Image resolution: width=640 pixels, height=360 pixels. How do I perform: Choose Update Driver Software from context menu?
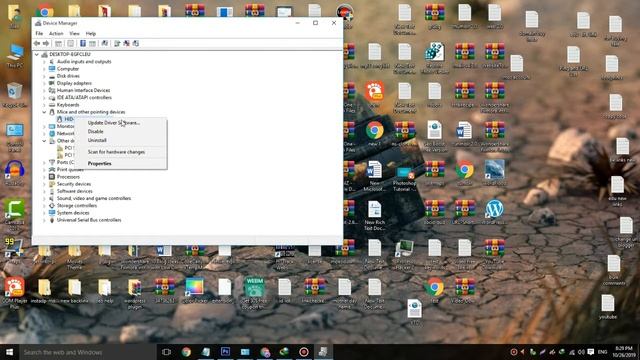coord(121,122)
